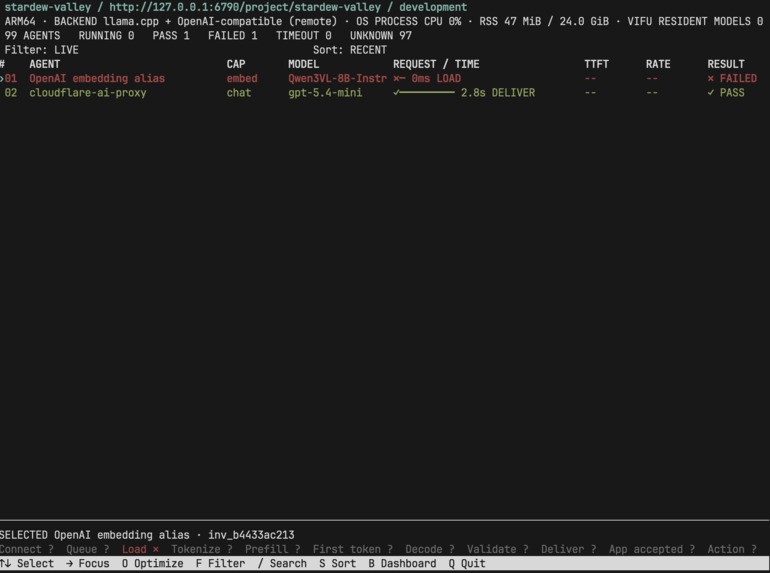Click the Filter shortcut in footer
The height and width of the screenshot is (573, 770).
pyautogui.click(x=220, y=563)
